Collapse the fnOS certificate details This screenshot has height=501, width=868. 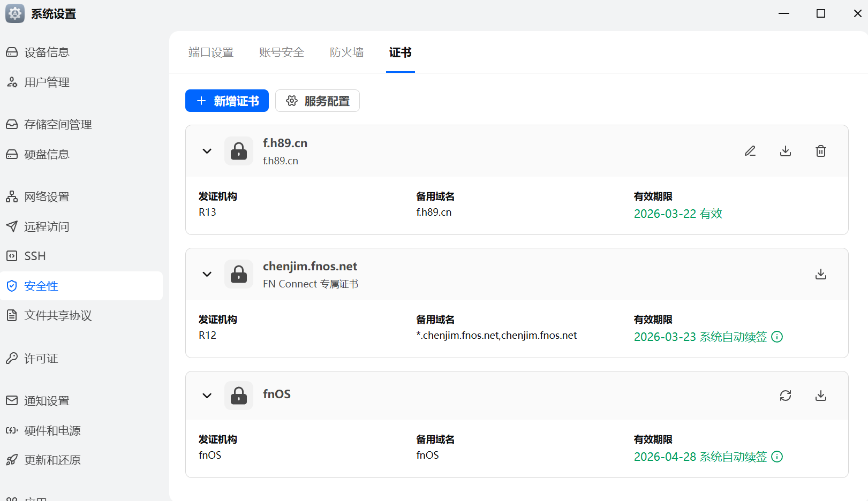click(x=207, y=396)
